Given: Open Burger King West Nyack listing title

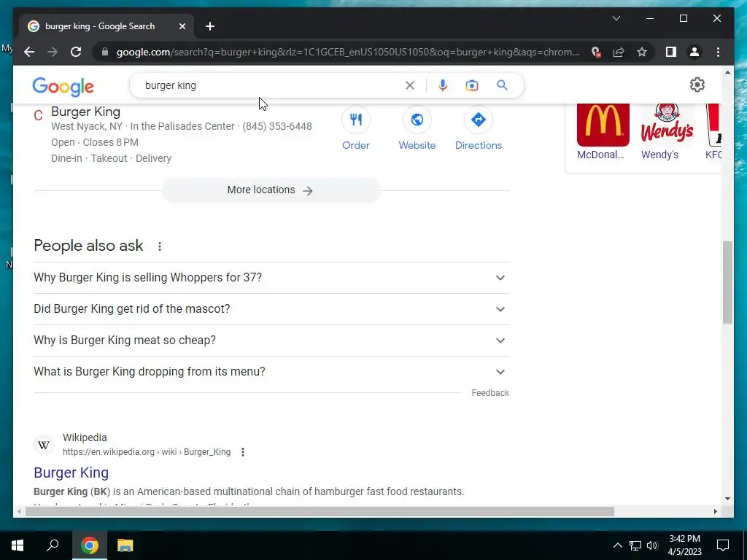Looking at the screenshot, I should pos(86,112).
